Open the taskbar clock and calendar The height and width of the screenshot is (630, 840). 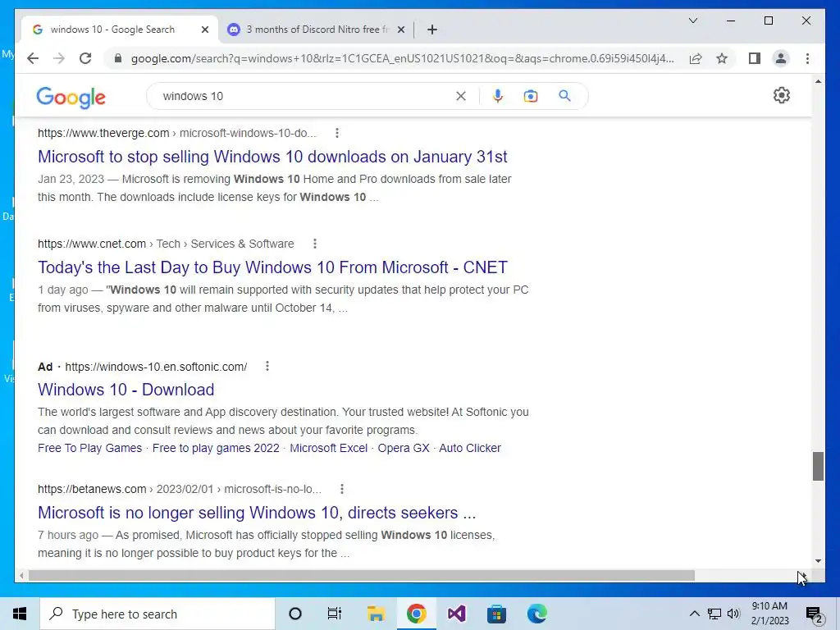[769, 614]
